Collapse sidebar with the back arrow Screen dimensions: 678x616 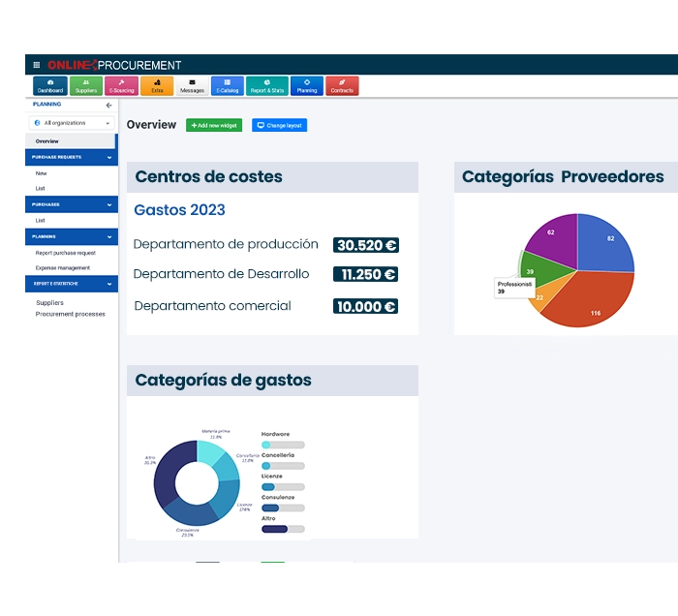tap(108, 105)
